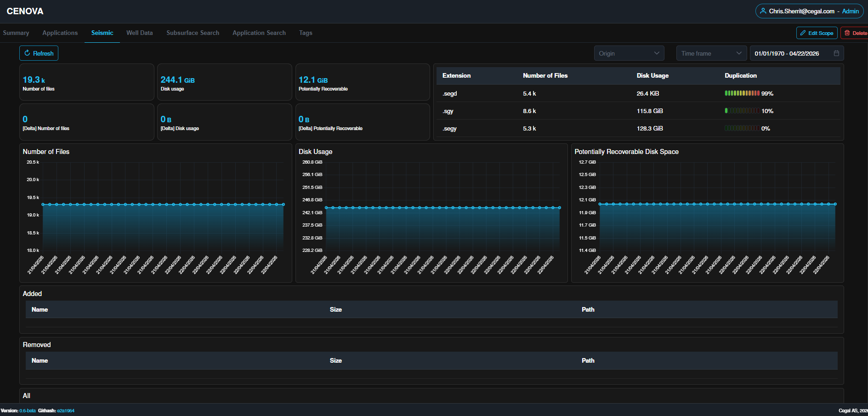Click the Refresh circular arrow icon
868x416 pixels.
pos(27,53)
